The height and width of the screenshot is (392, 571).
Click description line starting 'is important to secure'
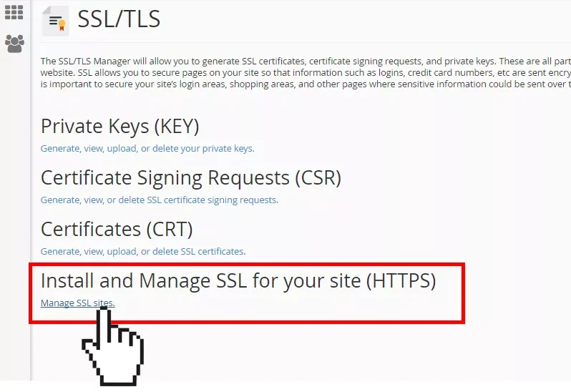pyautogui.click(x=306, y=84)
